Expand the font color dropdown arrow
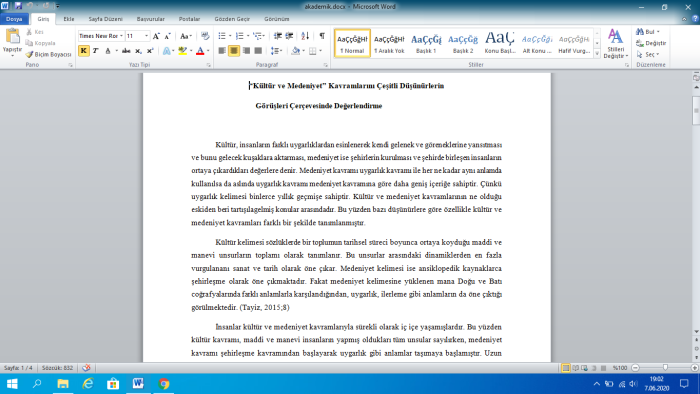 click(x=208, y=51)
